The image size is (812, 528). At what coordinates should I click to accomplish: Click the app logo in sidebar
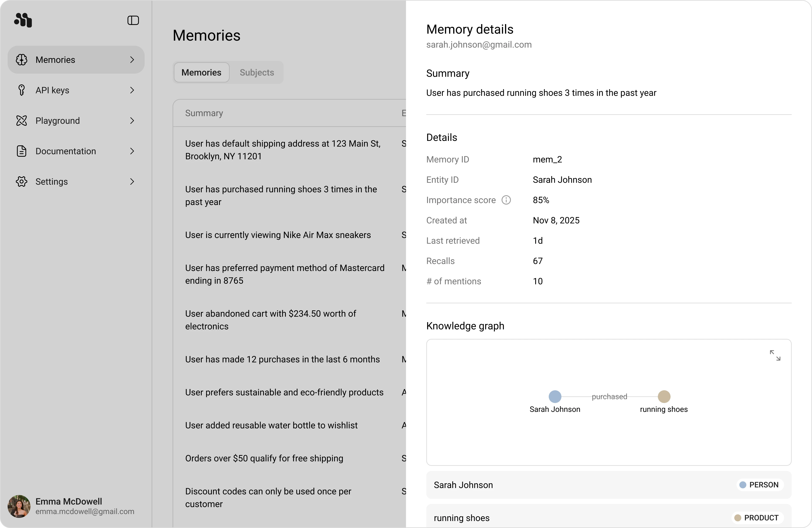[23, 20]
